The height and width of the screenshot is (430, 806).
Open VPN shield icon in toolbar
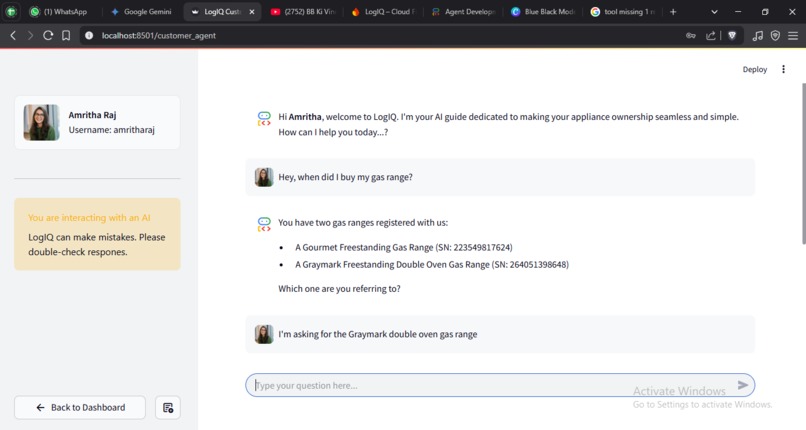tap(775, 35)
